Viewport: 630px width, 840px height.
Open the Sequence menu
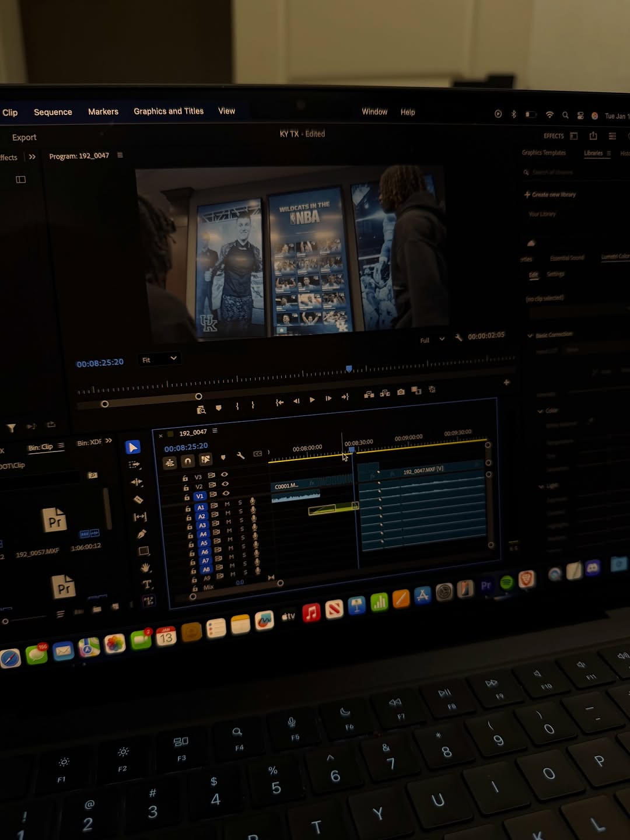[53, 112]
